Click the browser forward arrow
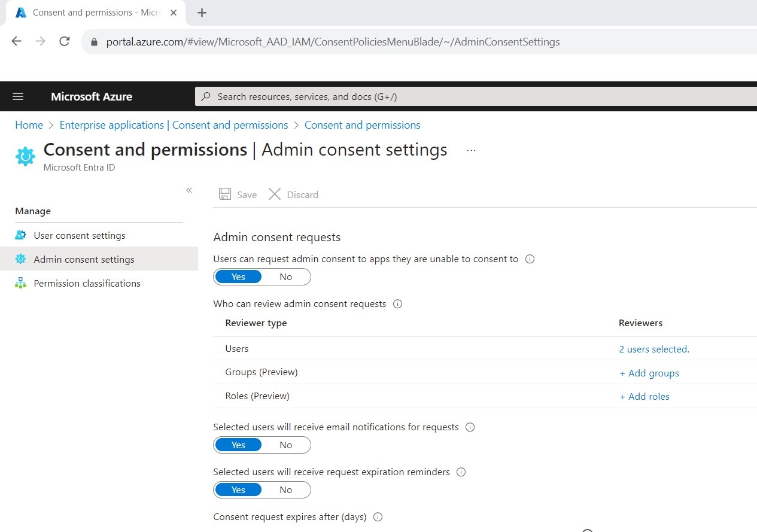Viewport: 757px width, 532px height. tap(40, 41)
